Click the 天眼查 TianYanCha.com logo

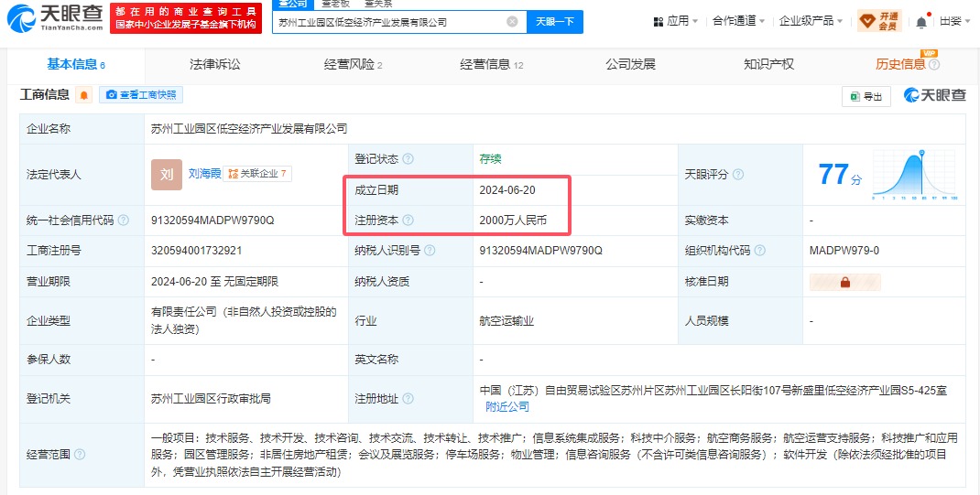point(54,18)
